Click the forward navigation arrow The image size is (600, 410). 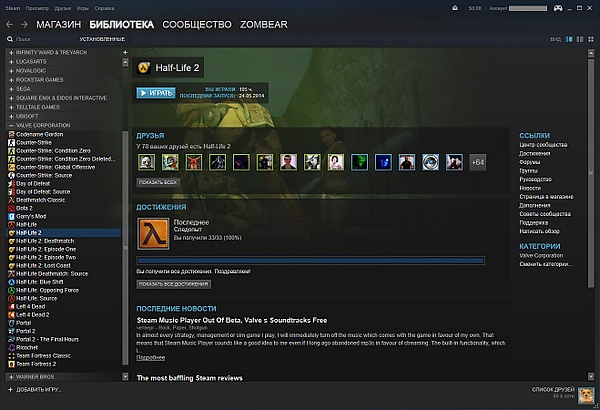[x=21, y=22]
